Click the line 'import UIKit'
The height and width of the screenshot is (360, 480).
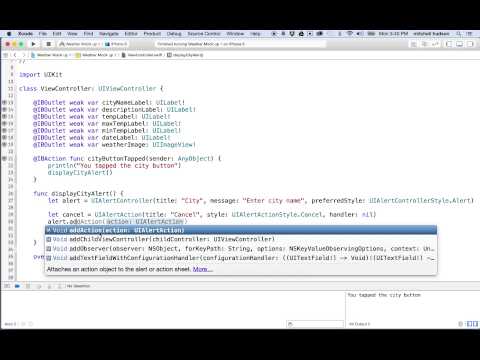pos(41,74)
